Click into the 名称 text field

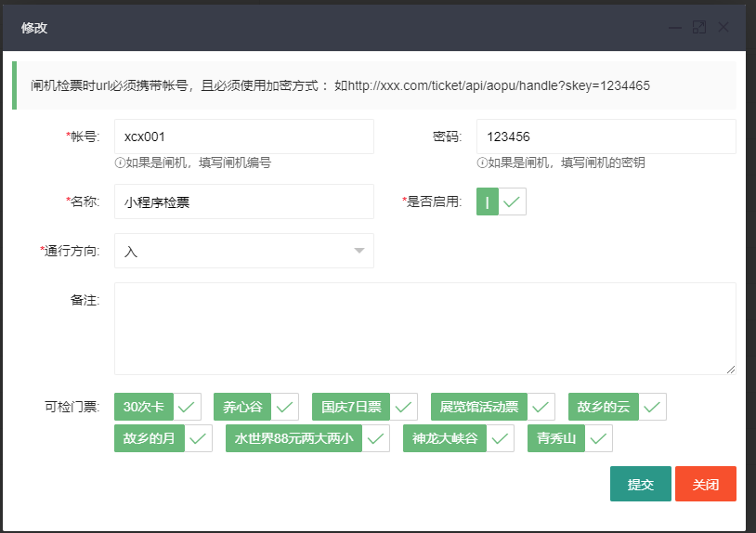pos(243,201)
